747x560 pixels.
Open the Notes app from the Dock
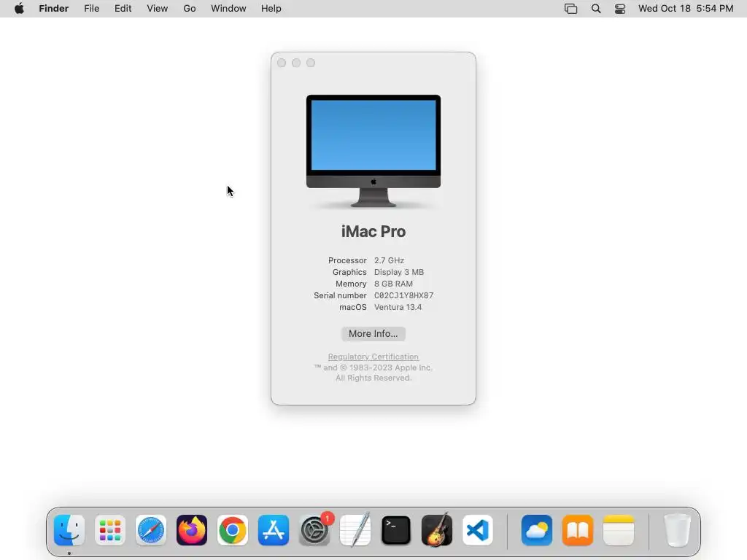619,530
